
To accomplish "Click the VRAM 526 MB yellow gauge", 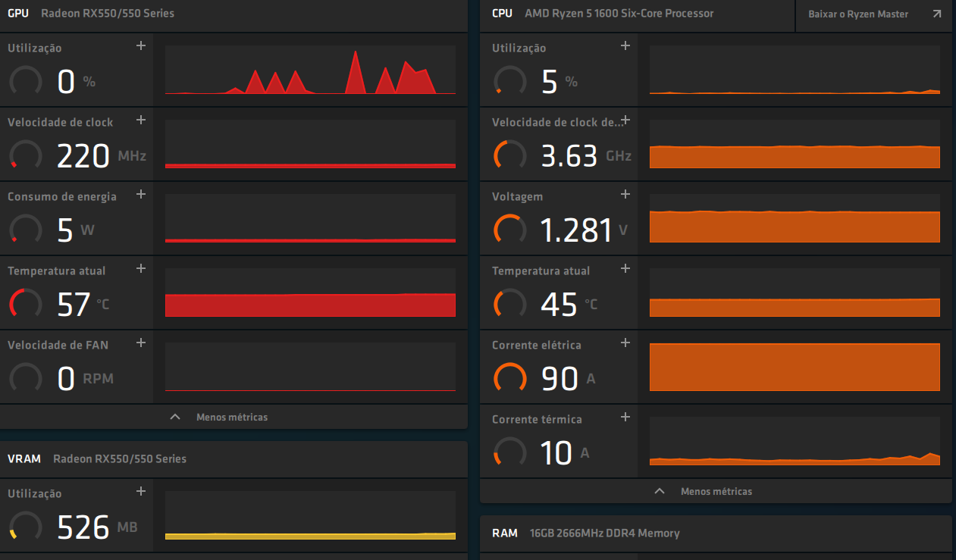I will point(26,527).
